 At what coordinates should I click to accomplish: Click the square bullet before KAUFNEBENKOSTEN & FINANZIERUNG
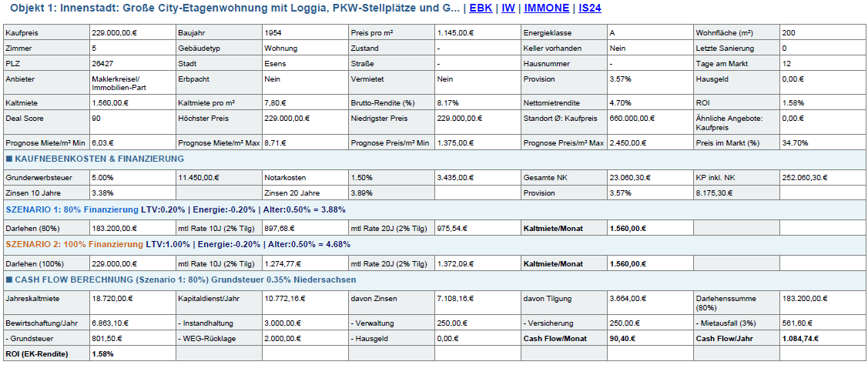8,159
